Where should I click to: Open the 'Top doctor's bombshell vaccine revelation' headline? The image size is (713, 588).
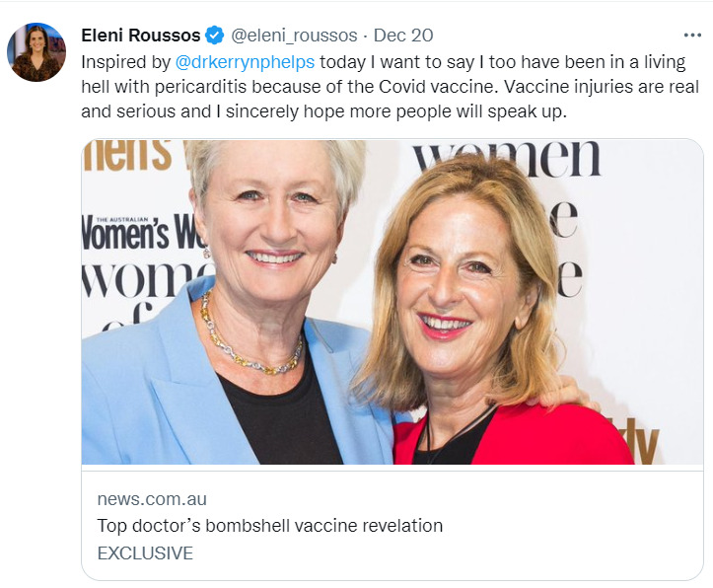tap(269, 526)
